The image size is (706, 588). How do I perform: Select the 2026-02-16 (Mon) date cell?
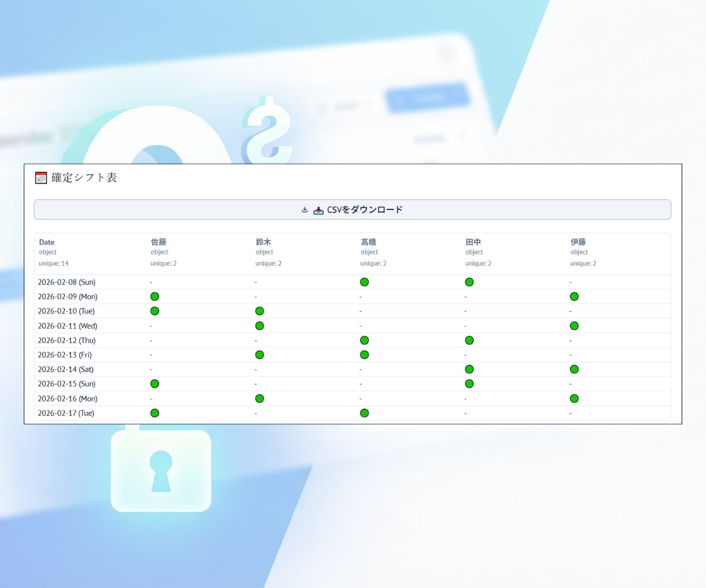click(68, 399)
